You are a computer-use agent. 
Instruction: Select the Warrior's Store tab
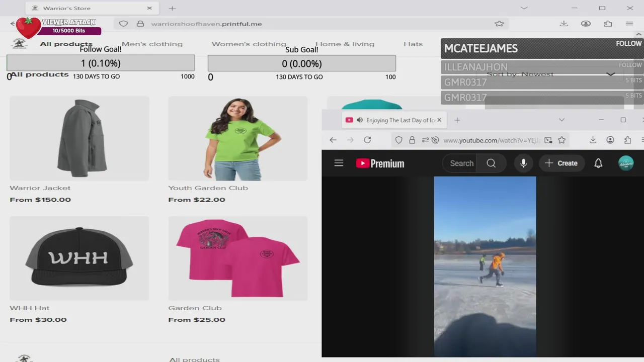[92, 8]
